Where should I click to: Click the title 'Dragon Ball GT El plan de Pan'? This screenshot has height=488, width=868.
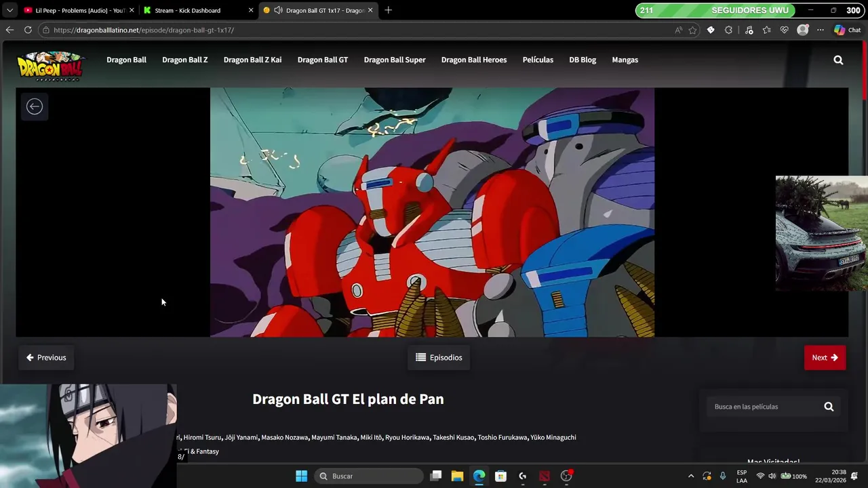click(348, 399)
